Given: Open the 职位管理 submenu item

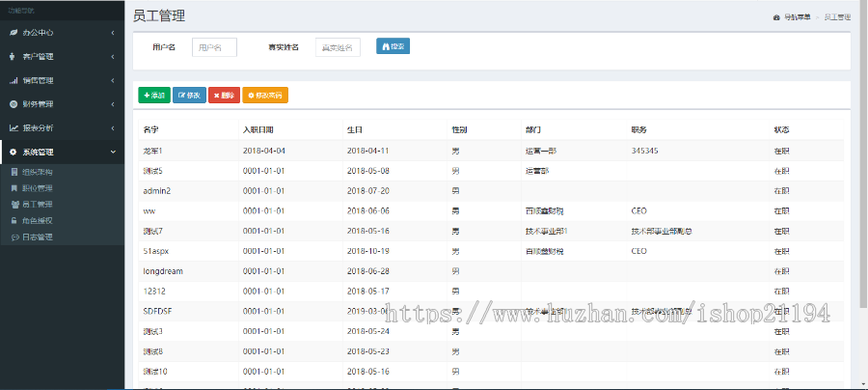Looking at the screenshot, I should tap(62, 188).
